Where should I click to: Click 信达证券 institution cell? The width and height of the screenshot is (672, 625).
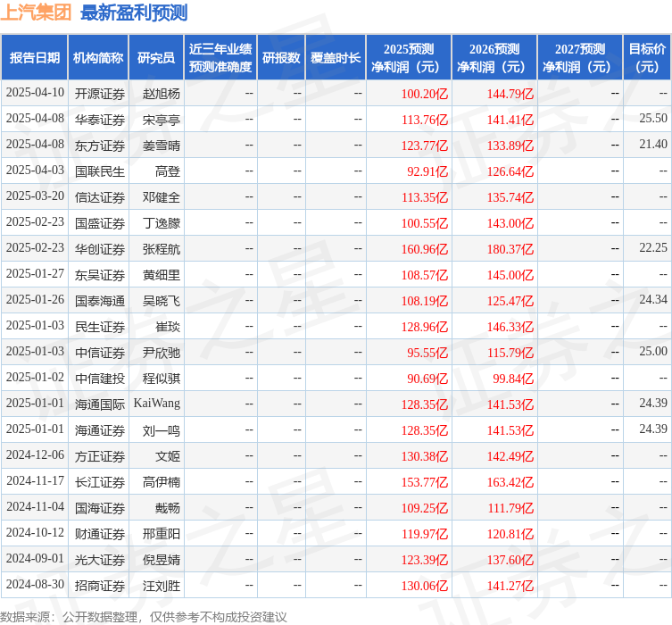pyautogui.click(x=99, y=197)
